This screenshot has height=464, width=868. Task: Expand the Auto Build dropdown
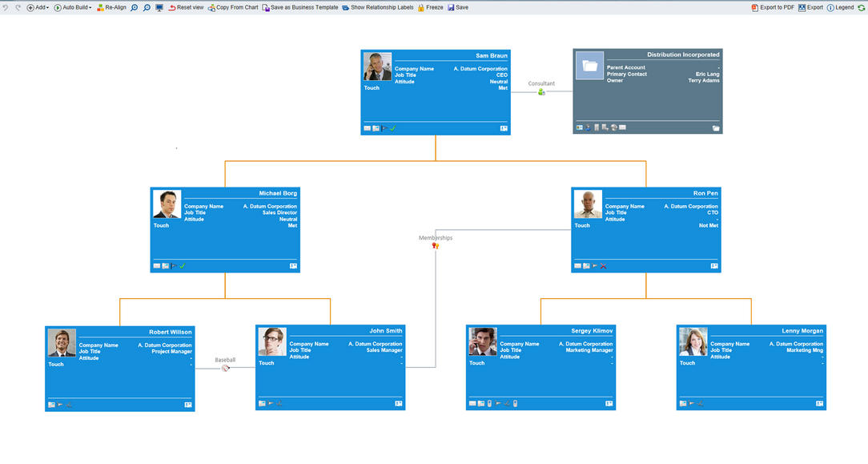73,7
